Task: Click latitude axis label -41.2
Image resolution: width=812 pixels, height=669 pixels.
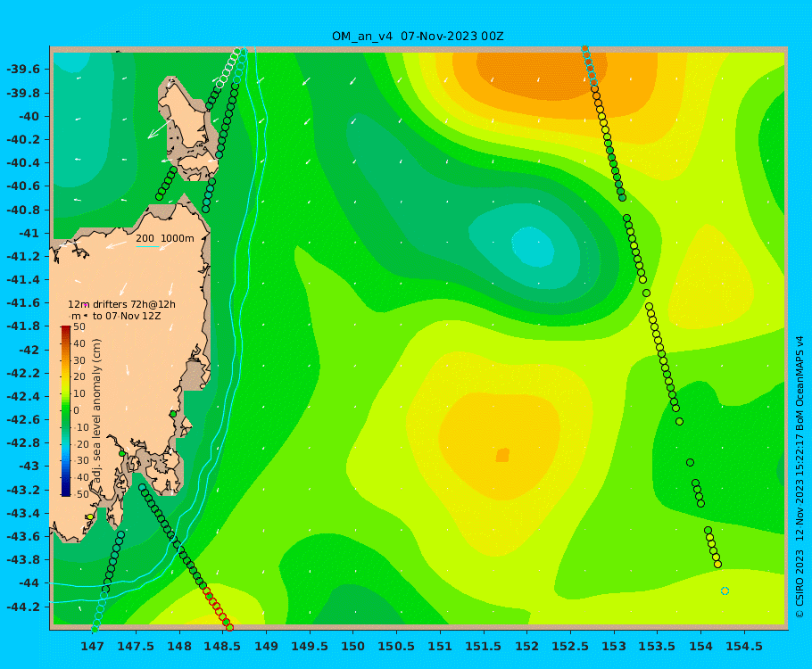Action: (22, 256)
